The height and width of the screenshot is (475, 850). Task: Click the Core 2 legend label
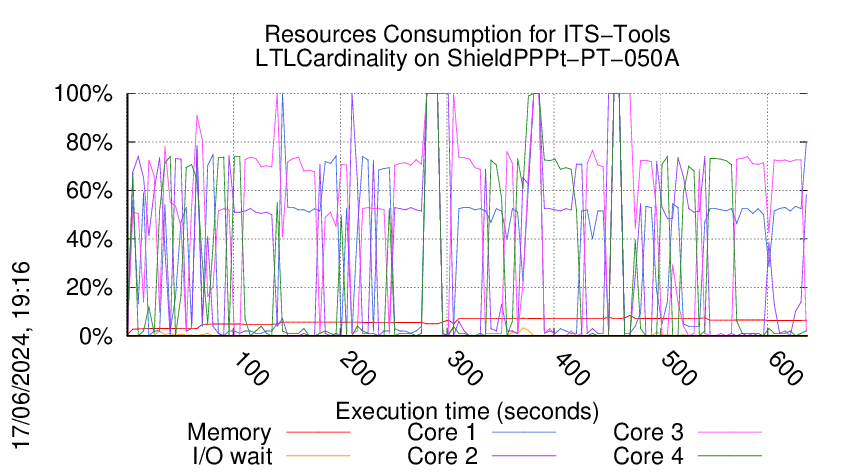pos(442,456)
